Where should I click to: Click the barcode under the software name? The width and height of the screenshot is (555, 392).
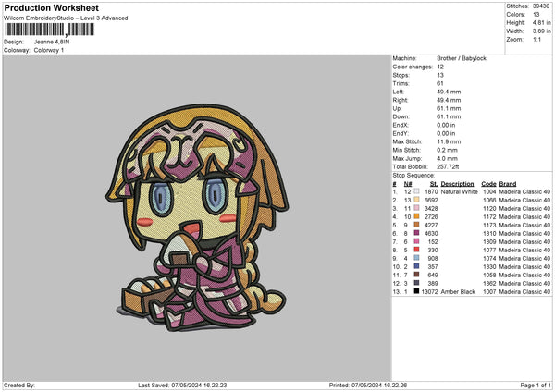[x=49, y=30]
